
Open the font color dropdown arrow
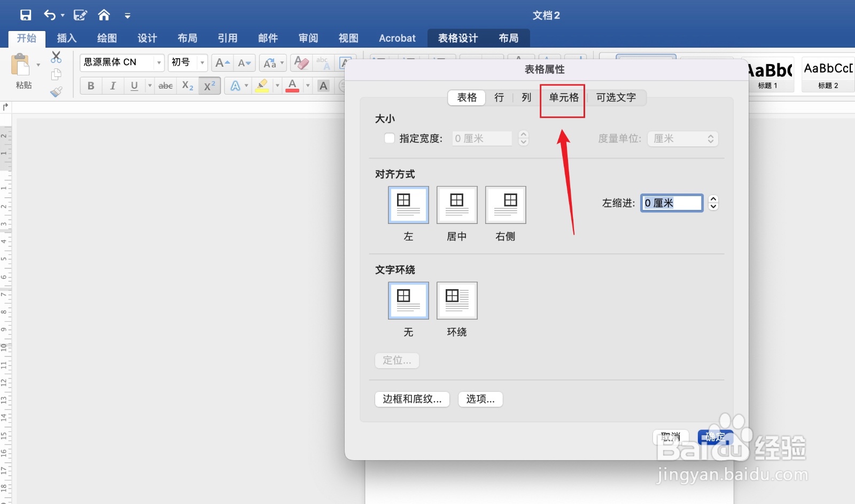coord(308,86)
